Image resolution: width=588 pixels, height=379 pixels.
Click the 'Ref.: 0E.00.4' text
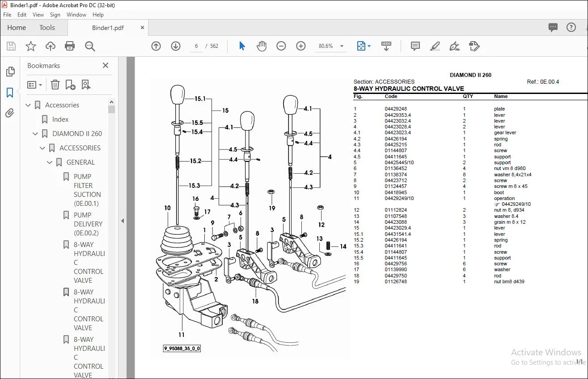543,82
